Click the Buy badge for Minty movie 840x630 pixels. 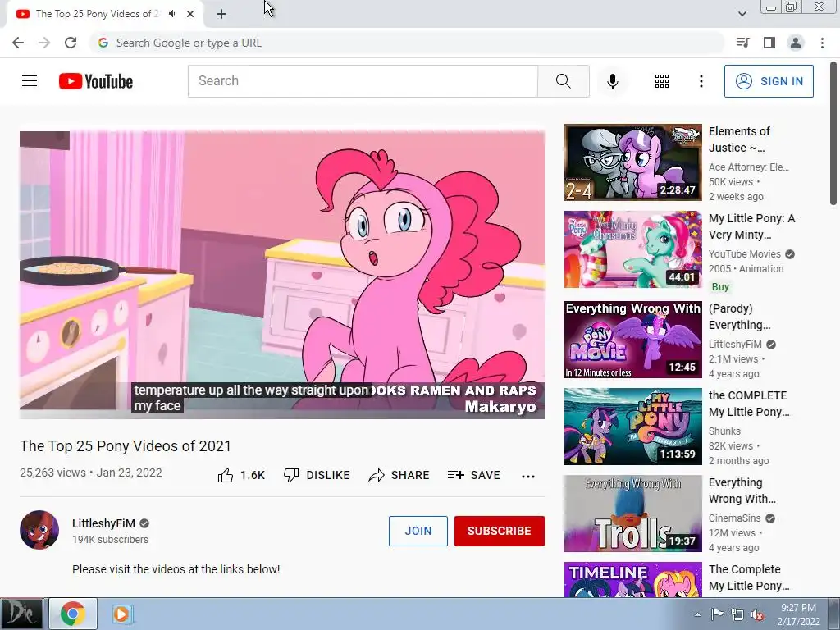click(x=720, y=286)
